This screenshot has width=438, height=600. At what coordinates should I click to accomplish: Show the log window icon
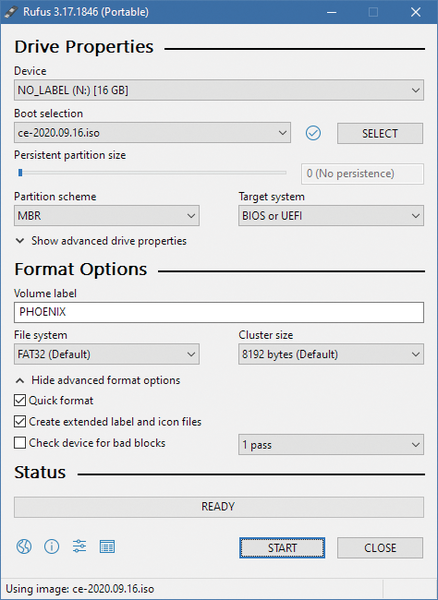coord(107,546)
